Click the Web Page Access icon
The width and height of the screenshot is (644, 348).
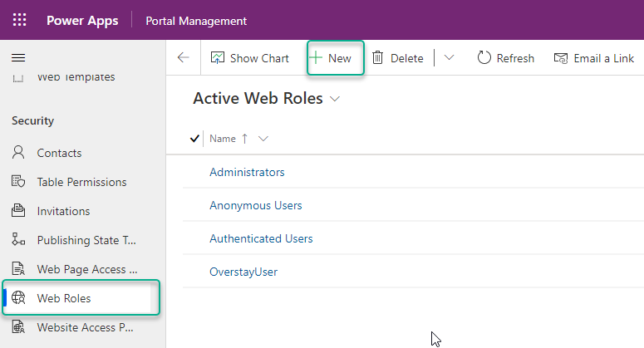[18, 269]
